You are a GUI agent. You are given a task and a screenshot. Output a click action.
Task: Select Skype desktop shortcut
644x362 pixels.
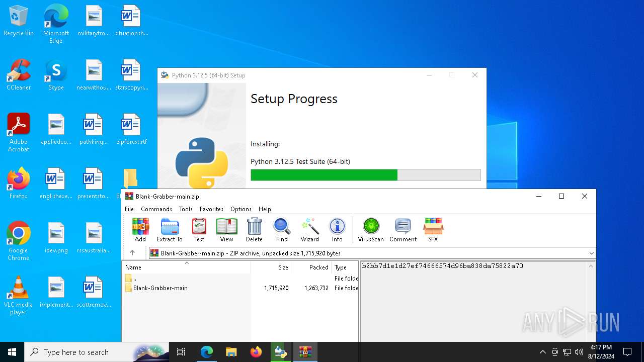[x=56, y=75]
